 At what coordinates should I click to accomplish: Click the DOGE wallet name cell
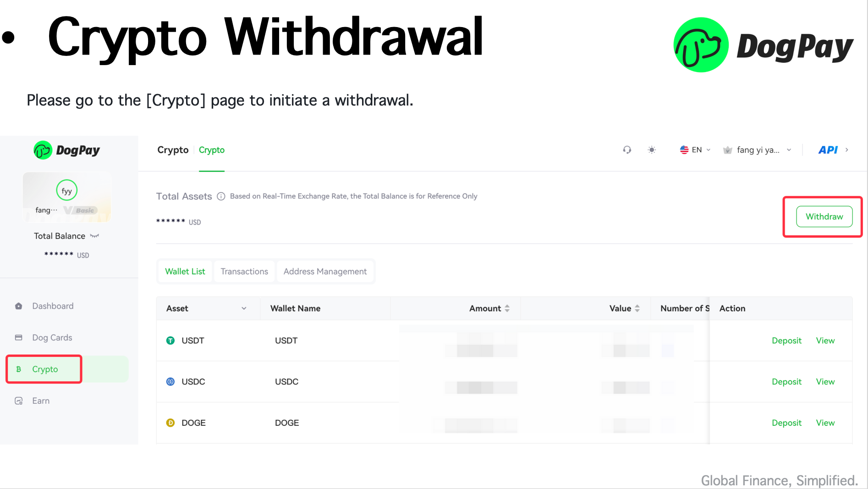pos(287,423)
